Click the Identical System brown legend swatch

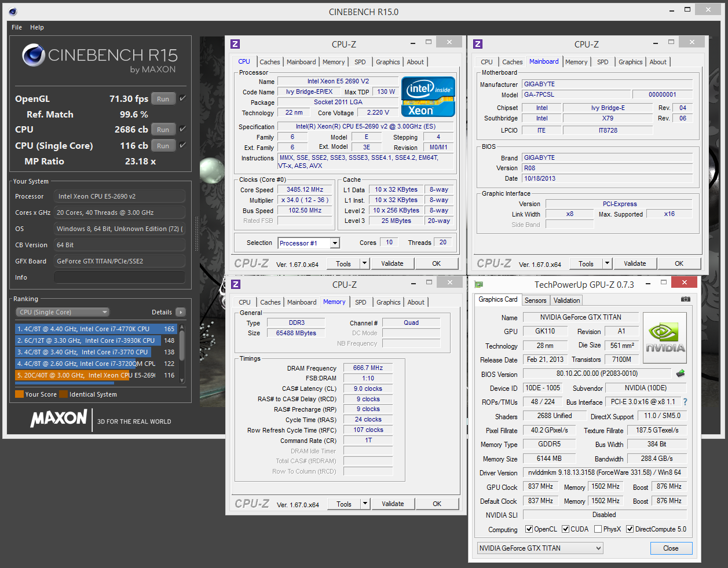[63, 394]
